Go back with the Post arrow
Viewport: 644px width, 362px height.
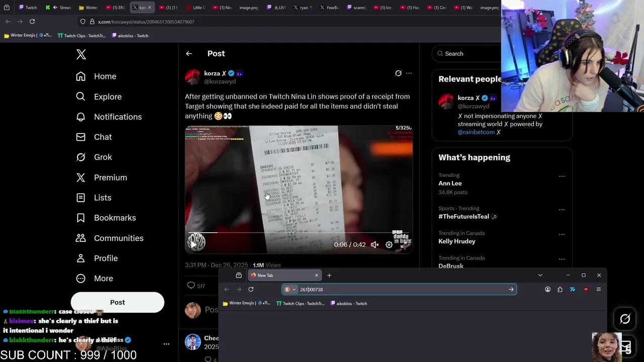click(189, 53)
